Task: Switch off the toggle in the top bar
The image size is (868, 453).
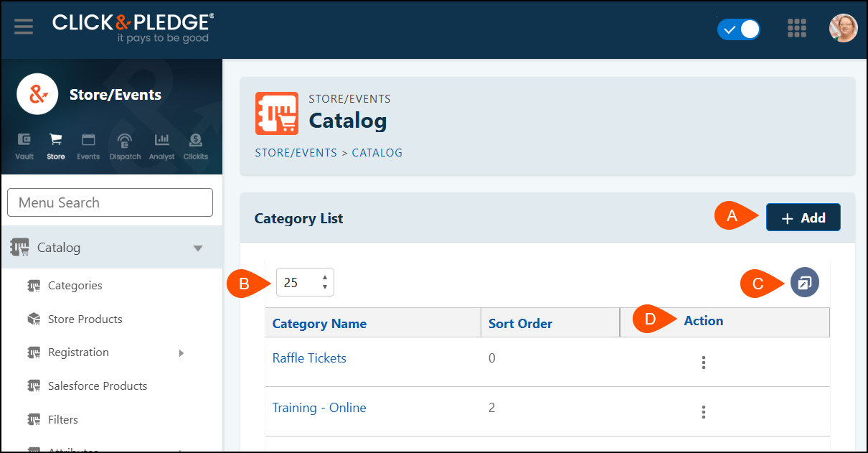Action: (738, 29)
